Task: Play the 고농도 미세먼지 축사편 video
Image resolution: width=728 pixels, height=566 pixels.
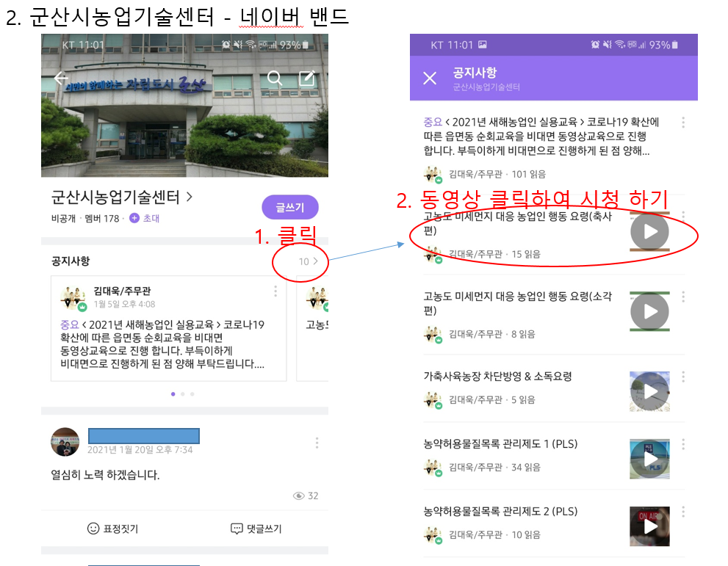Action: coord(649,231)
